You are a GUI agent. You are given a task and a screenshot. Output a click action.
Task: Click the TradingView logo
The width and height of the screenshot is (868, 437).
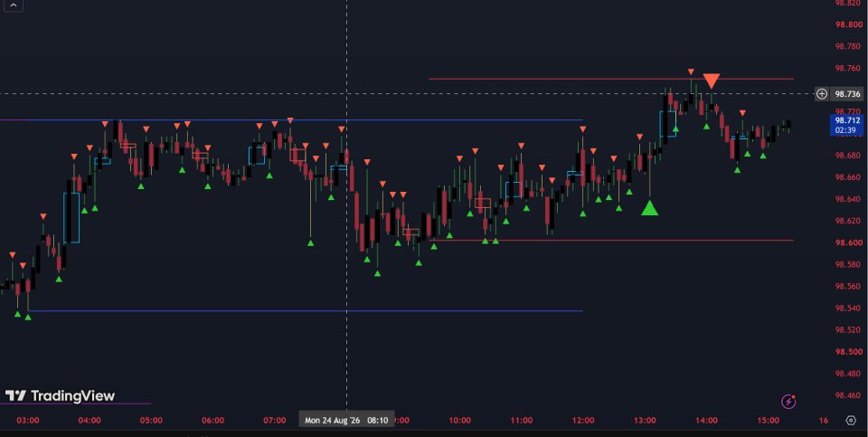coord(60,395)
